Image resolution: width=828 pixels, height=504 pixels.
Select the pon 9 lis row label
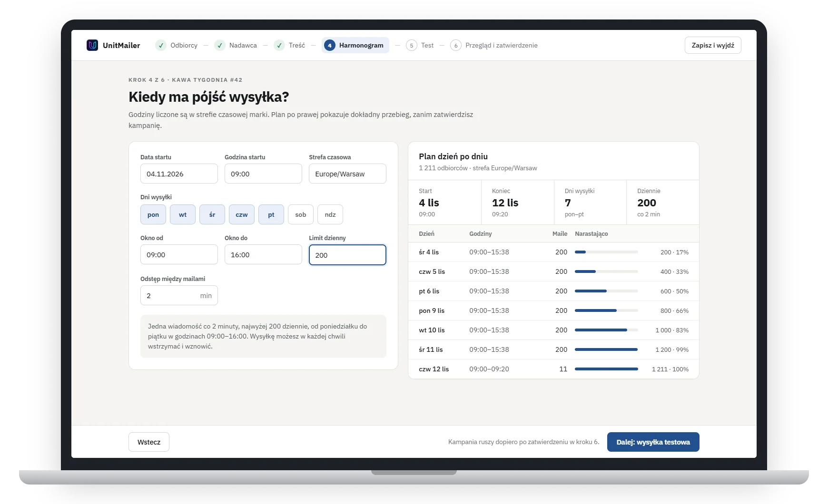point(432,310)
